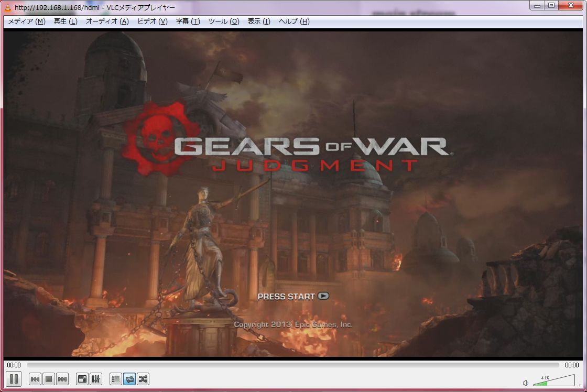The width and height of the screenshot is (587, 392).
Task: Open the 字幕 (T) menu
Action: coord(188,21)
